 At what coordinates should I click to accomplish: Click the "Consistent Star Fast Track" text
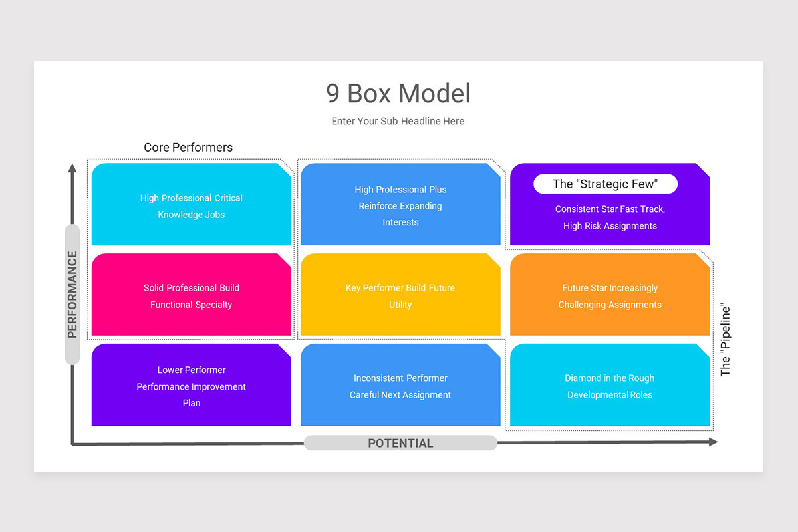tap(610, 209)
